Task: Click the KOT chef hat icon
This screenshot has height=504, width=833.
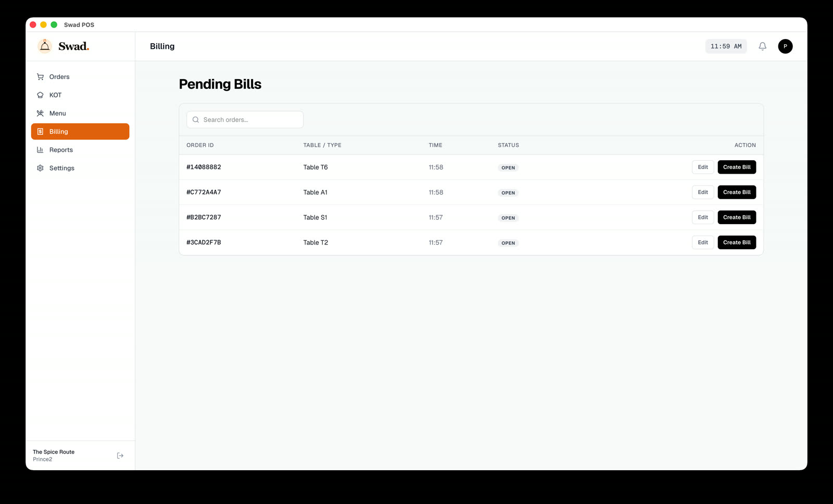Action: [x=40, y=95]
